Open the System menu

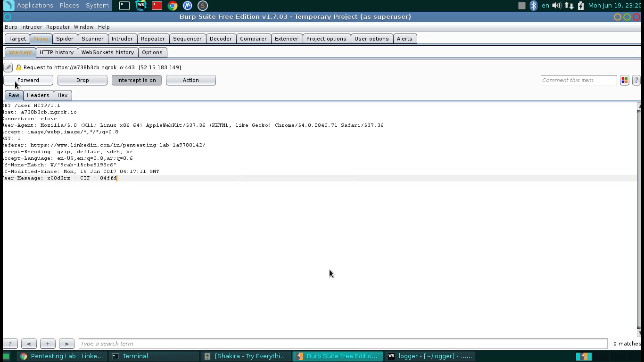(x=97, y=6)
